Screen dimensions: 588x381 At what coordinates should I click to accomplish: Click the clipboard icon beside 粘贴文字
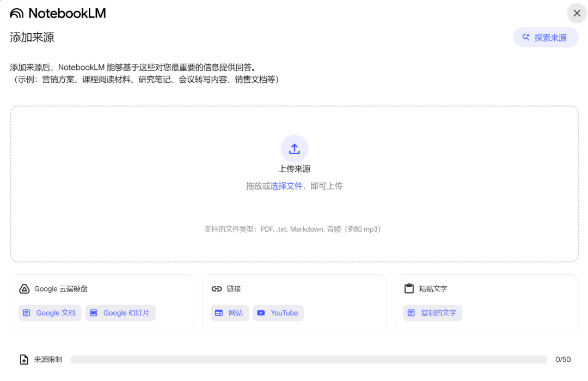(x=409, y=289)
